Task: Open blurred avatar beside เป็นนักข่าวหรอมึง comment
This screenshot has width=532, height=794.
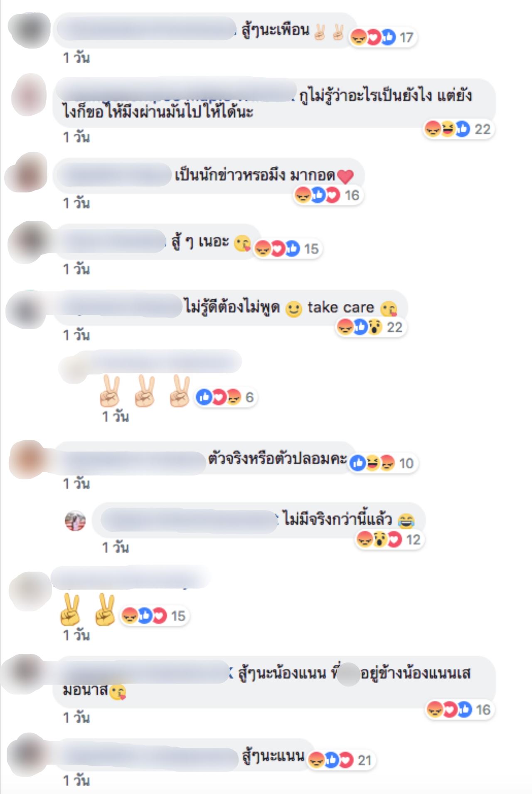Action: [x=27, y=172]
